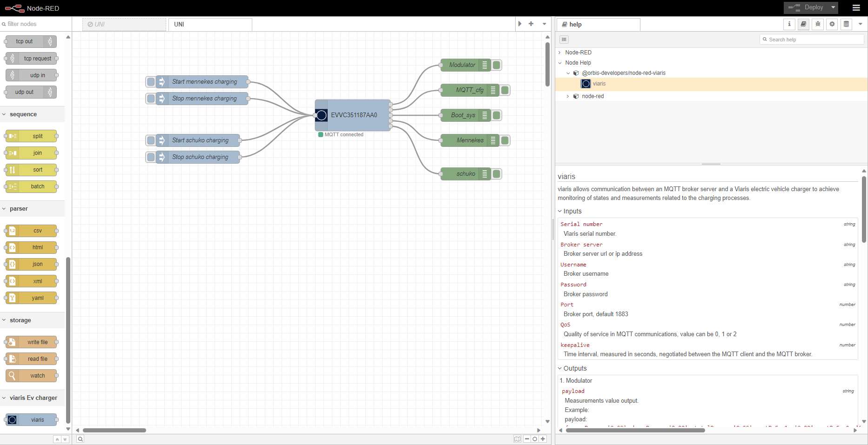This screenshot has width=868, height=445.
Task: Collapse all palette categories
Action: click(57, 439)
